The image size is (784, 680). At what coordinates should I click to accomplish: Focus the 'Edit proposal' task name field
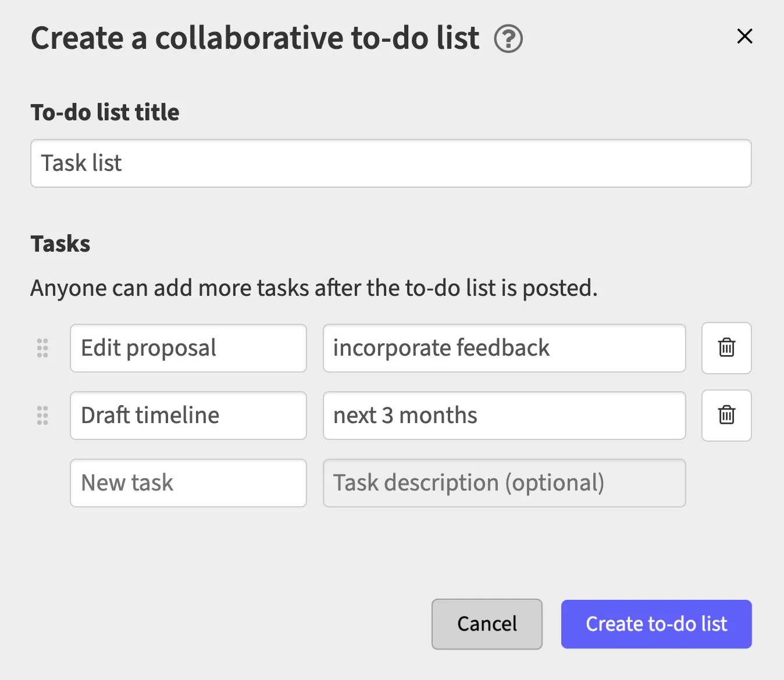[x=188, y=348]
